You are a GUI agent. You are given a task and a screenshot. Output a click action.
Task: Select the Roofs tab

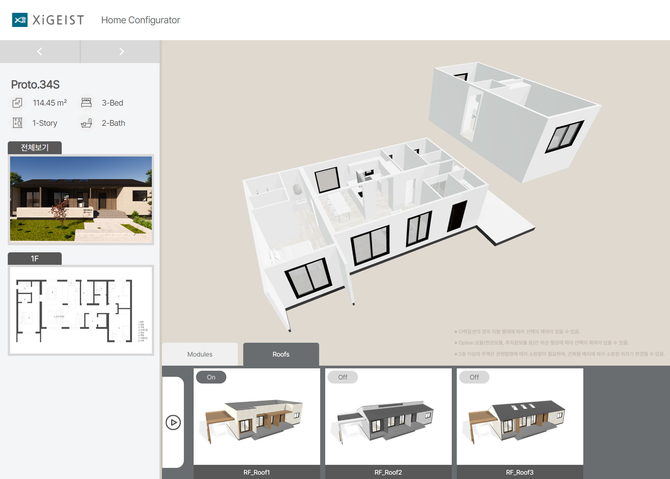click(280, 354)
